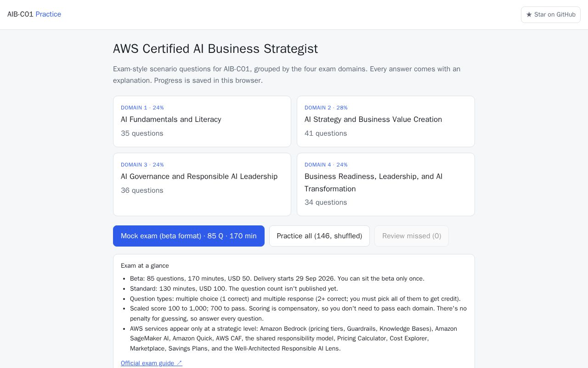Click the '34 questions' text
Screen dimensions: 588x368
(326, 202)
